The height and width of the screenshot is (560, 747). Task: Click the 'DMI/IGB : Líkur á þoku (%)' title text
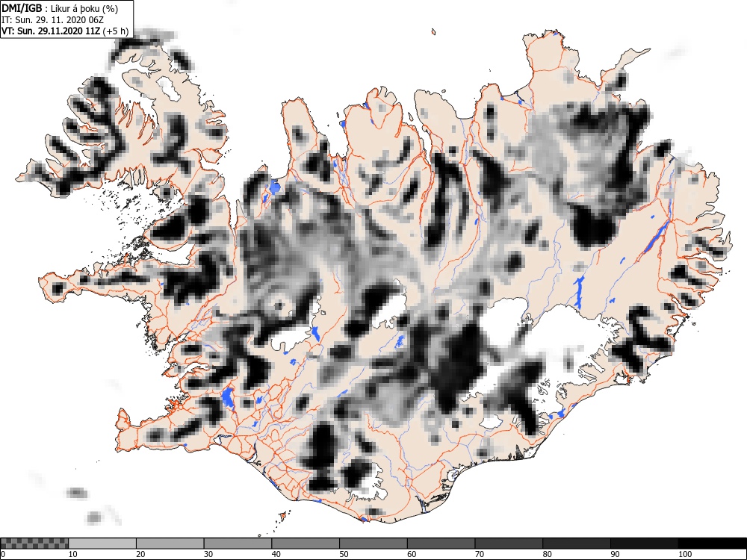pyautogui.click(x=60, y=8)
